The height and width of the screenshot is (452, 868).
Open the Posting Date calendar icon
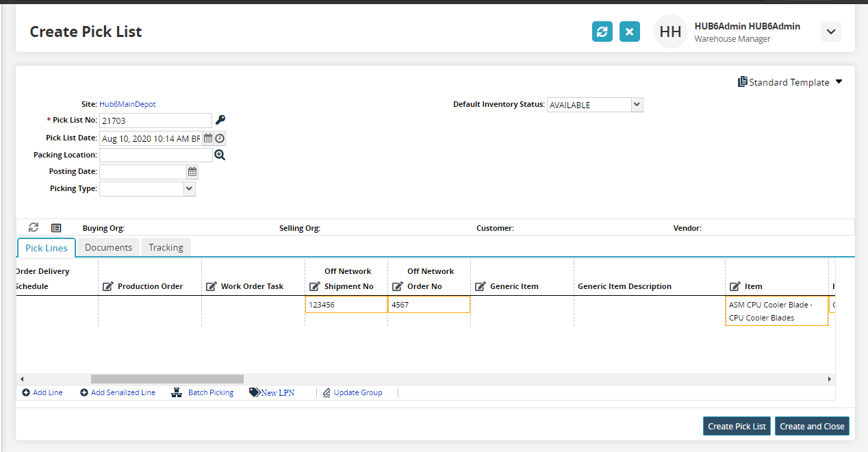point(192,172)
